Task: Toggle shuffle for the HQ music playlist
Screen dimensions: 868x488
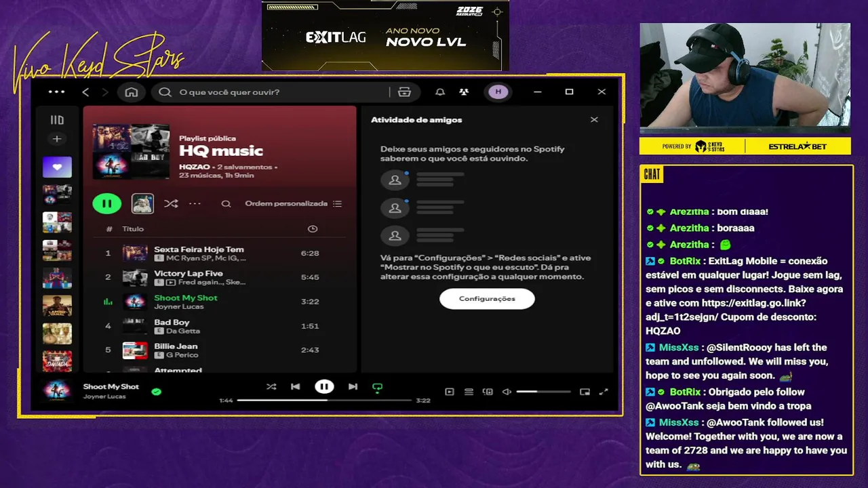Action: tap(171, 203)
